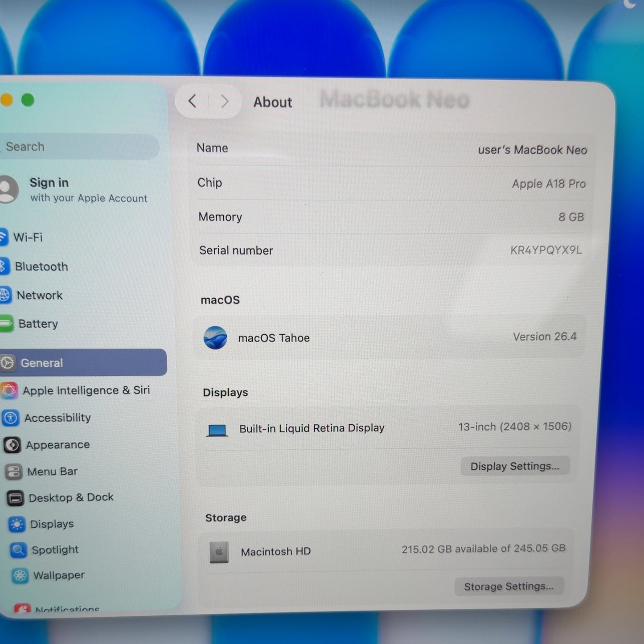The height and width of the screenshot is (644, 644).
Task: Click Built-in Liquid Retina Display label
Action: (x=312, y=428)
